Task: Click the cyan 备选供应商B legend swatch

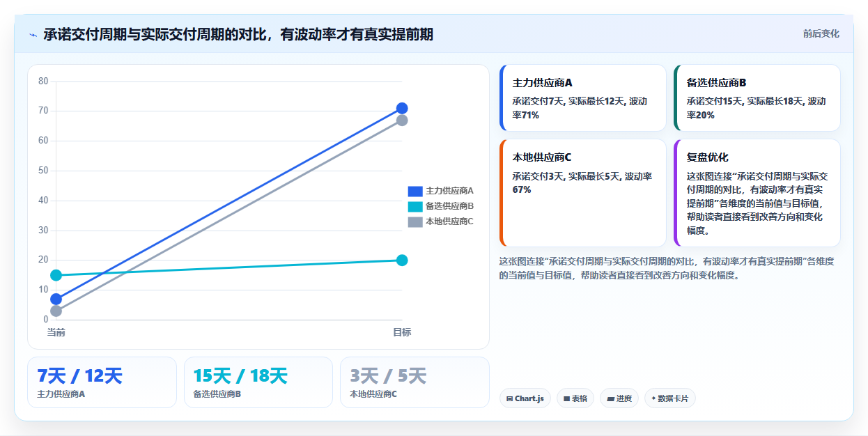Action: (415, 206)
